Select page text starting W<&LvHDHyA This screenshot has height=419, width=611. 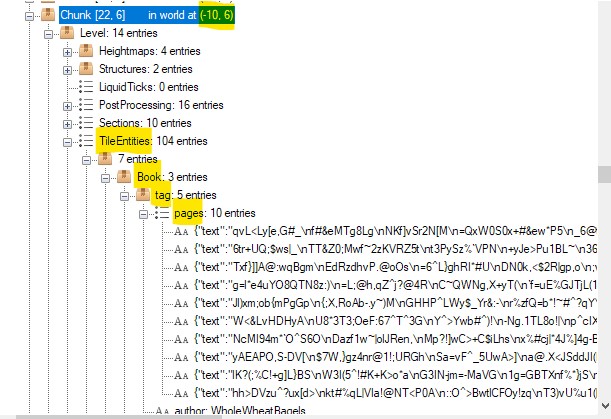point(395,321)
